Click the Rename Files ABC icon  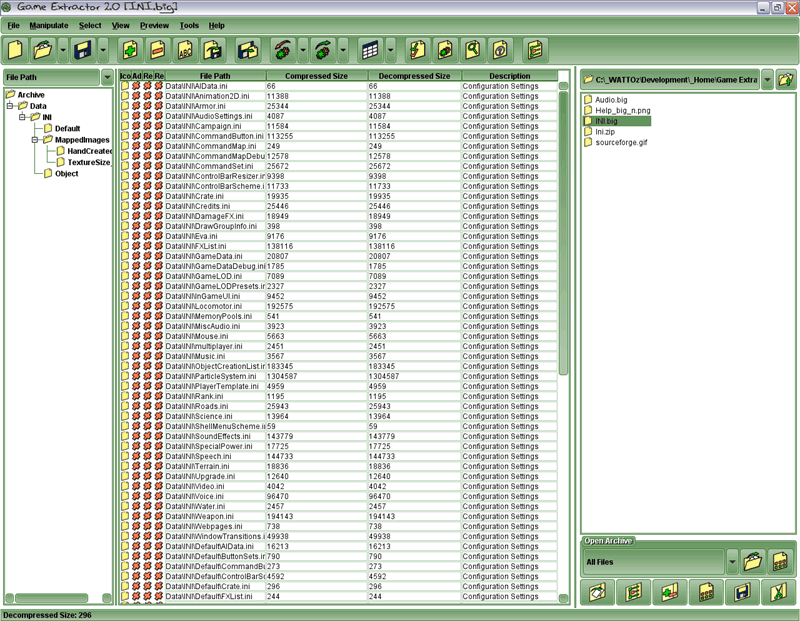pos(185,49)
